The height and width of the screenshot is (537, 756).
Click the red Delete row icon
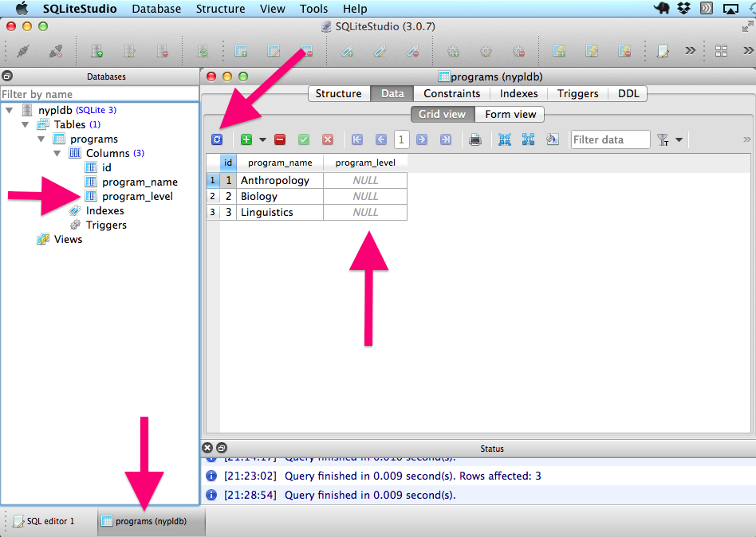pyautogui.click(x=280, y=140)
